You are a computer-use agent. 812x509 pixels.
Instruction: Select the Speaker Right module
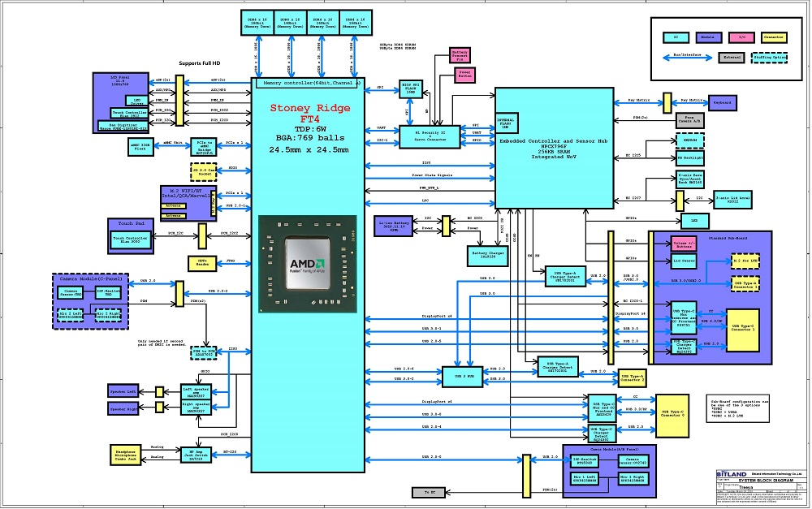point(123,409)
